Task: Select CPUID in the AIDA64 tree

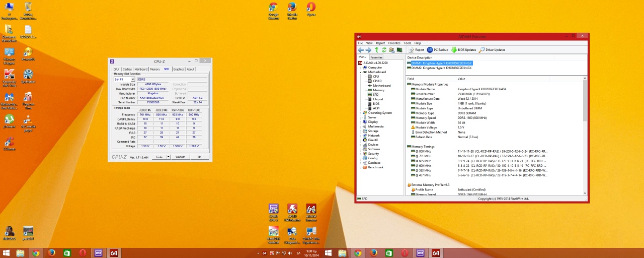Action: click(x=377, y=81)
